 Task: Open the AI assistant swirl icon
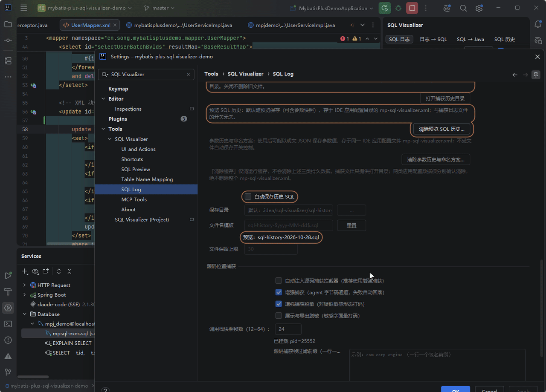[447, 8]
